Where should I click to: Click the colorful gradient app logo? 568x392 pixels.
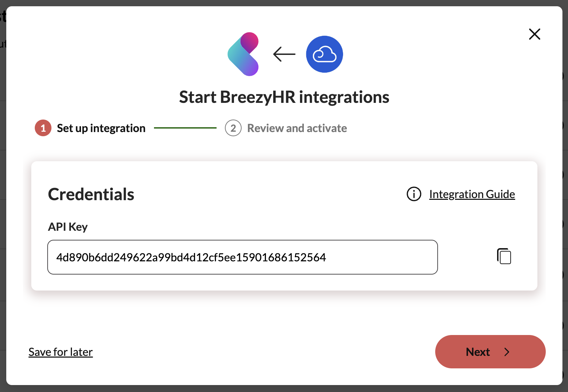(x=243, y=54)
